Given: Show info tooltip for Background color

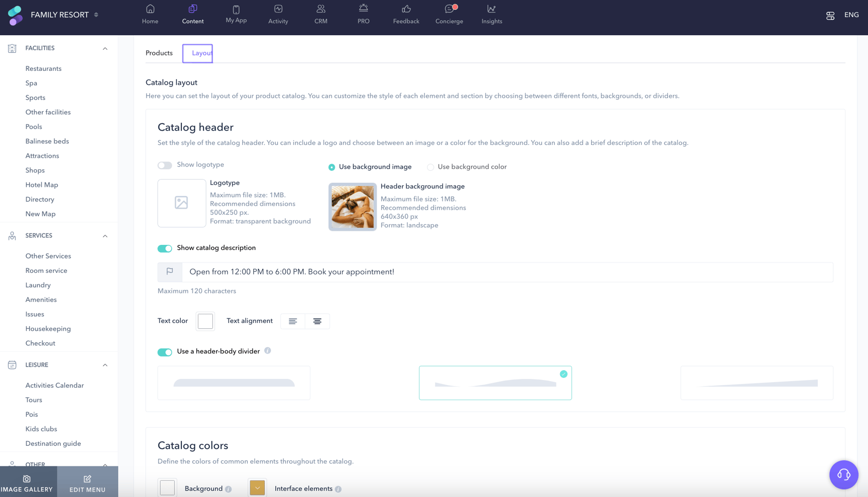Looking at the screenshot, I should click(228, 489).
